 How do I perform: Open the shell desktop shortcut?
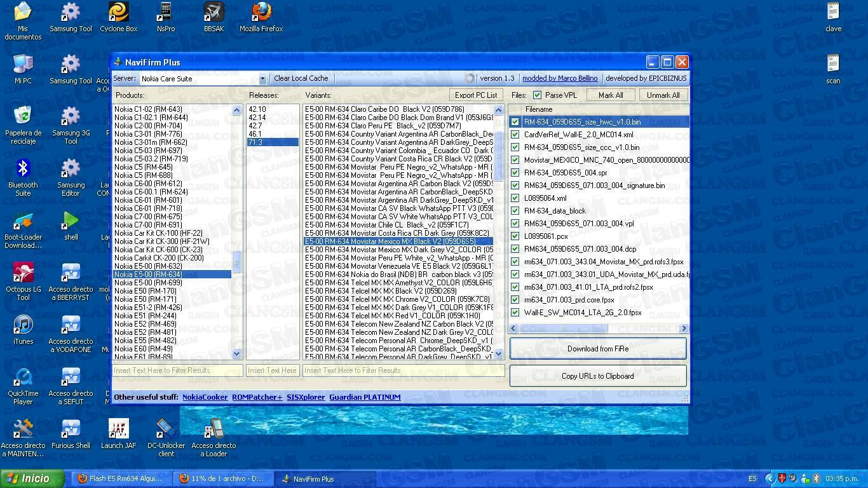(x=71, y=226)
